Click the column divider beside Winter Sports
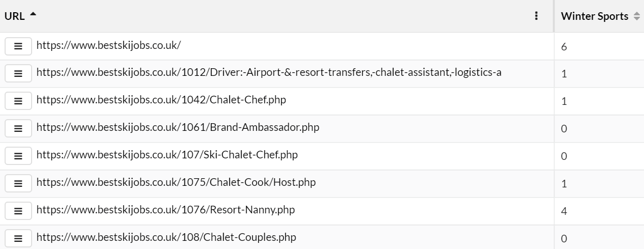644x249 pixels. pyautogui.click(x=554, y=16)
